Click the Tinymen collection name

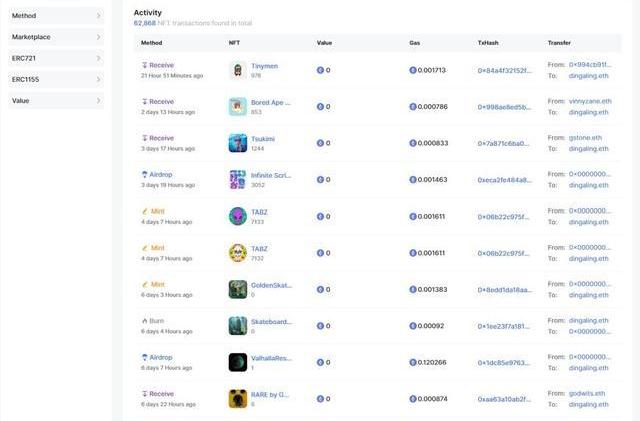click(264, 65)
